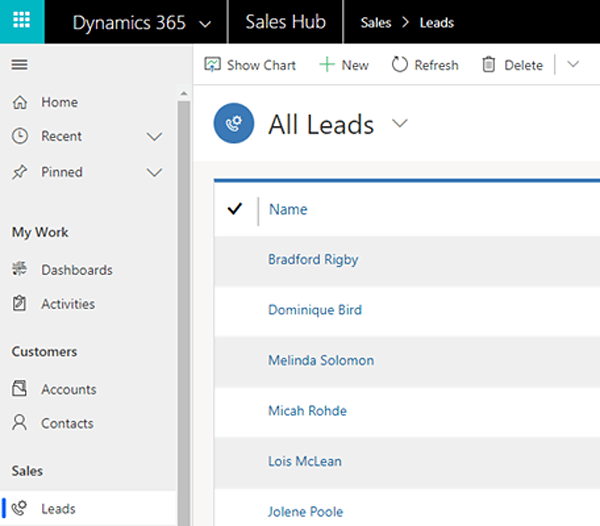Click the Show Chart label

coord(261,65)
